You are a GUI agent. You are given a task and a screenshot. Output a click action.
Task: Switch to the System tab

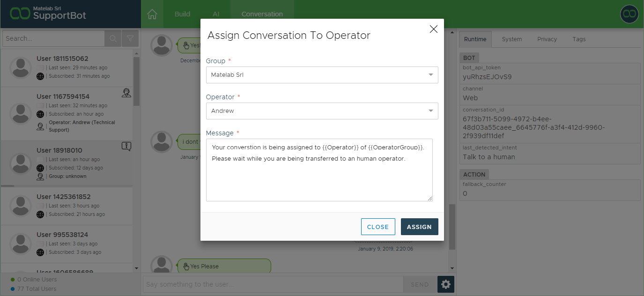click(x=512, y=39)
